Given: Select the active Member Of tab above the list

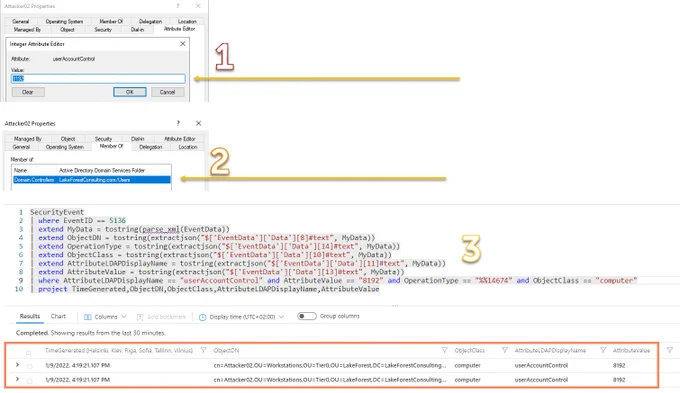Looking at the screenshot, I should click(x=111, y=146).
